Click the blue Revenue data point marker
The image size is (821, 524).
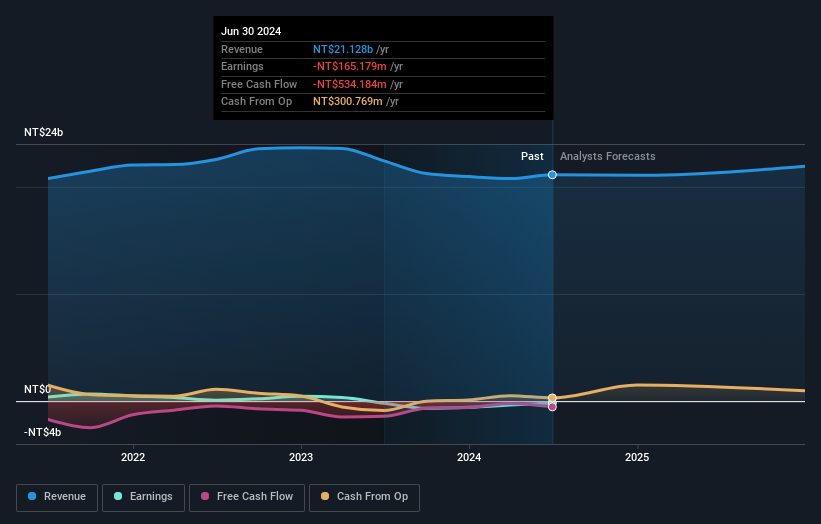[552, 175]
